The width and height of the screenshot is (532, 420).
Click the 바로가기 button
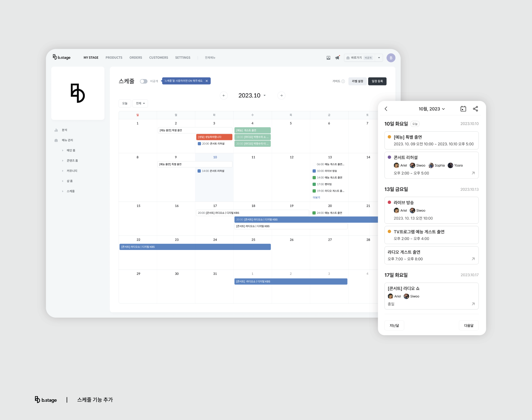[x=360, y=58]
